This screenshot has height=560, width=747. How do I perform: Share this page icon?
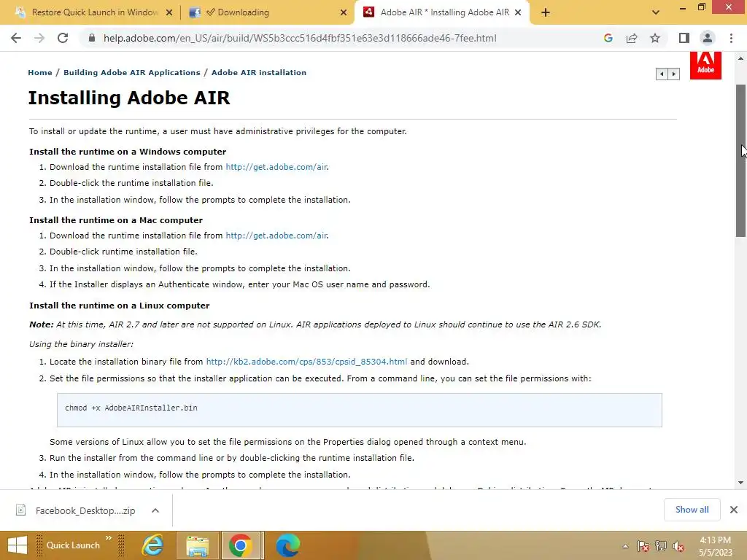(632, 38)
